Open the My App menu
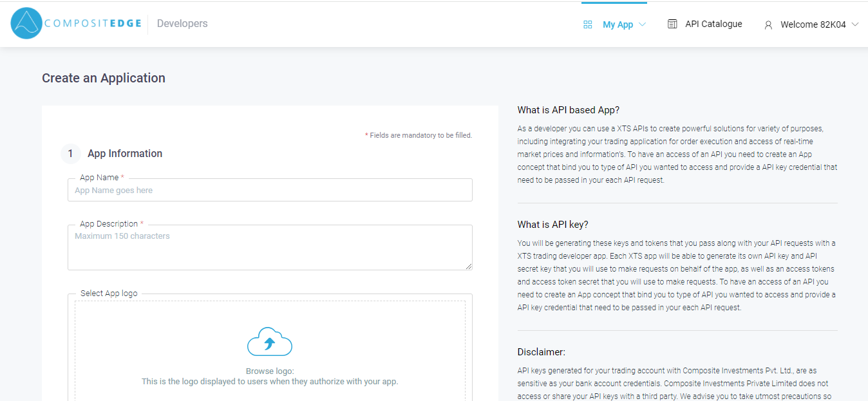 tap(618, 24)
